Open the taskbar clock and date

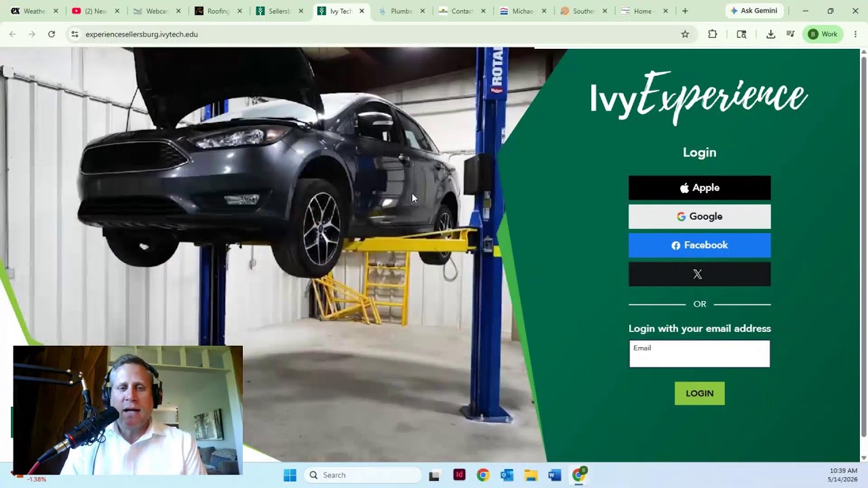[843, 475]
